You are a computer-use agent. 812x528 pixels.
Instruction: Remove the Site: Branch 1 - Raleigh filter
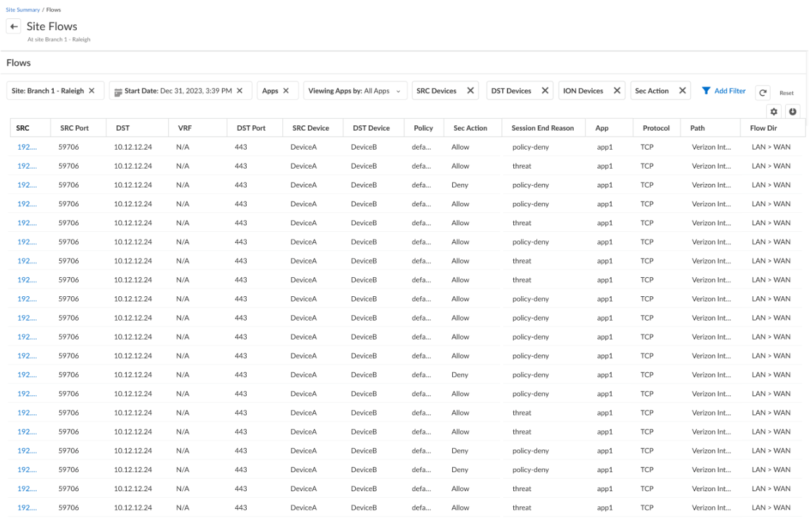click(x=92, y=91)
